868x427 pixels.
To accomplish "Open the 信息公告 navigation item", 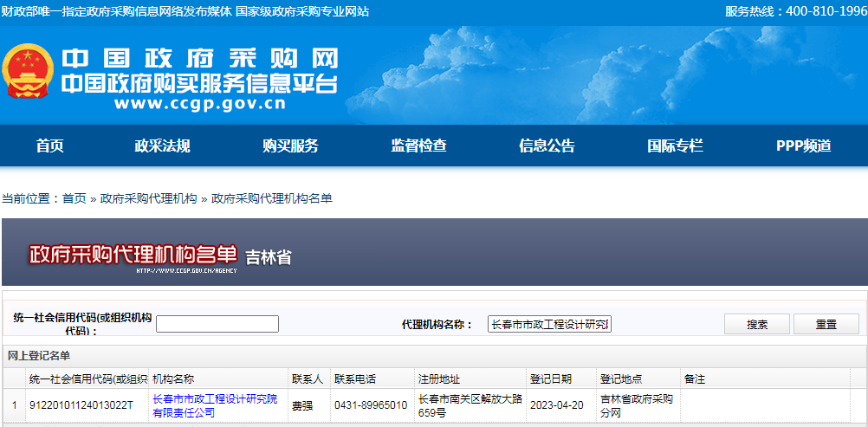I will pos(547,146).
